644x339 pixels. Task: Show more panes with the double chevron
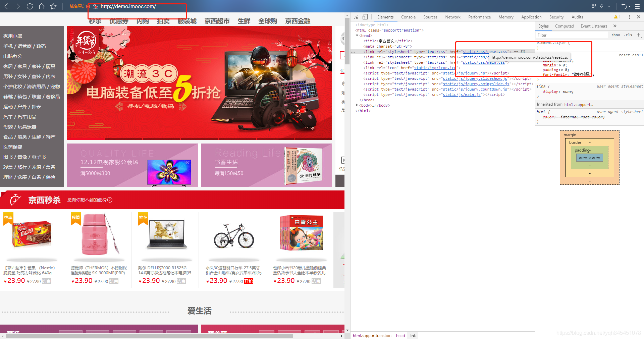(615, 26)
